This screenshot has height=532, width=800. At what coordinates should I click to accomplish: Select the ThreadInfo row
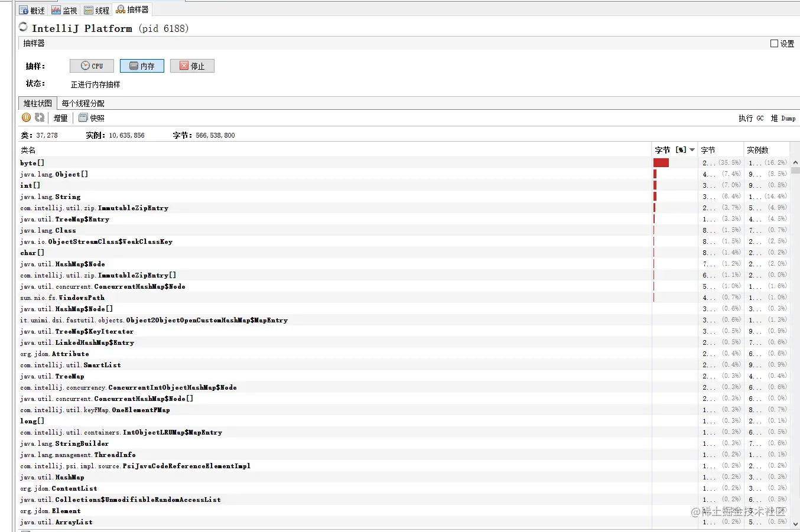coord(405,455)
